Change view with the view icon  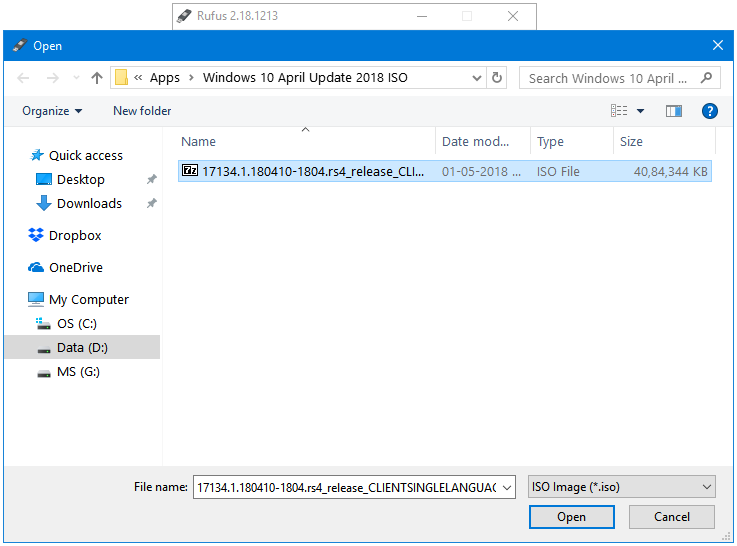(619, 111)
